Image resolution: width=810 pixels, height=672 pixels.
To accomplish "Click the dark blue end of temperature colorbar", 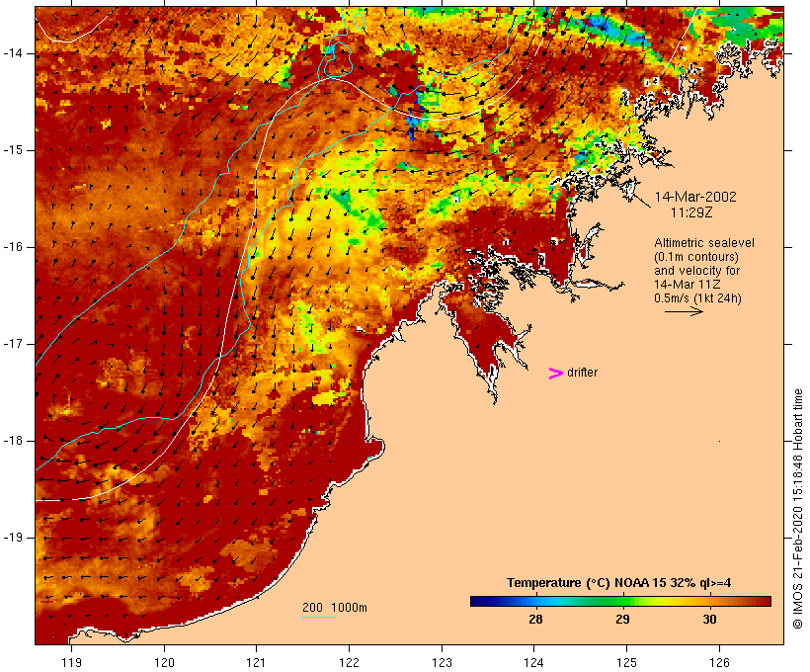I will (x=478, y=601).
